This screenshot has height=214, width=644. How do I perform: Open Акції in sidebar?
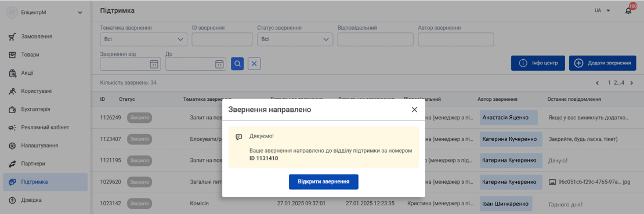[45, 73]
